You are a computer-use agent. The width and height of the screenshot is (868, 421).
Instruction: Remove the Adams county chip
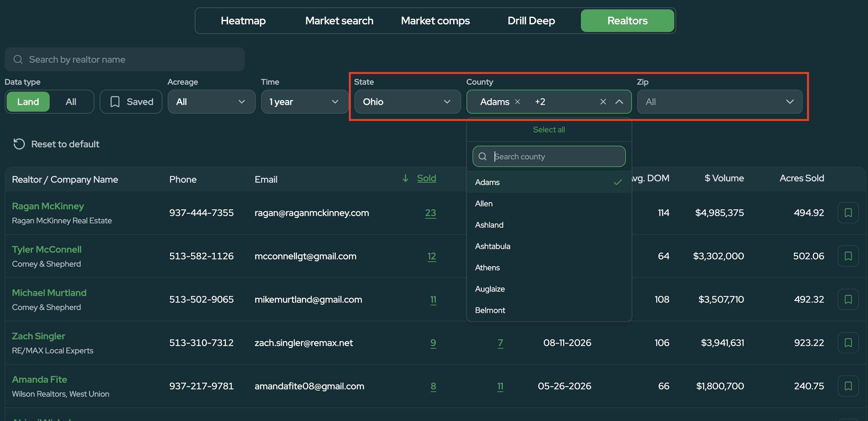(518, 101)
